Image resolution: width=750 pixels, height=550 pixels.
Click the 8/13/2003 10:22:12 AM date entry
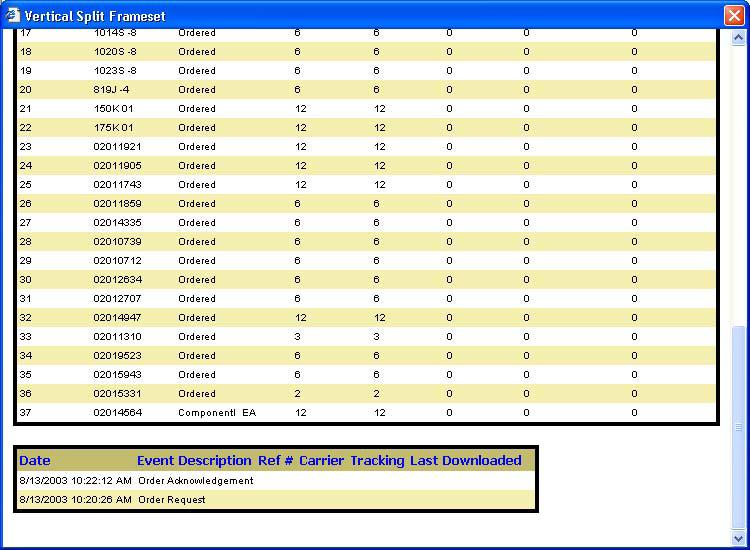[76, 481]
